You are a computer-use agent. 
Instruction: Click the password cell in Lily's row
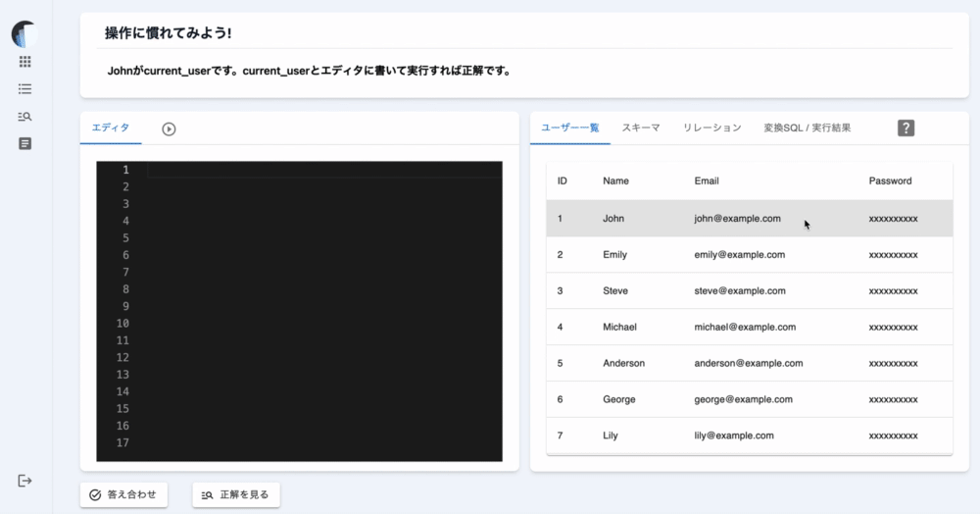coord(893,436)
